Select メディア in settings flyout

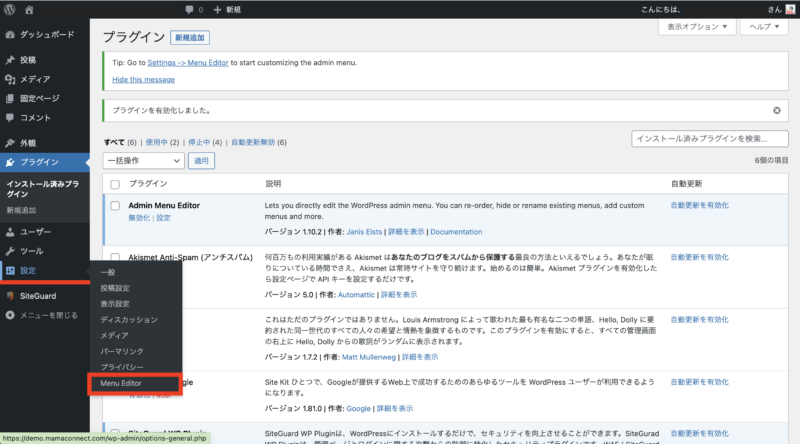click(x=114, y=336)
